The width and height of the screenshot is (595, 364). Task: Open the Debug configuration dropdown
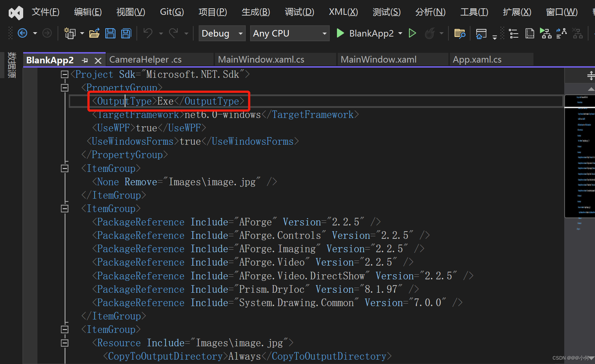pos(222,33)
